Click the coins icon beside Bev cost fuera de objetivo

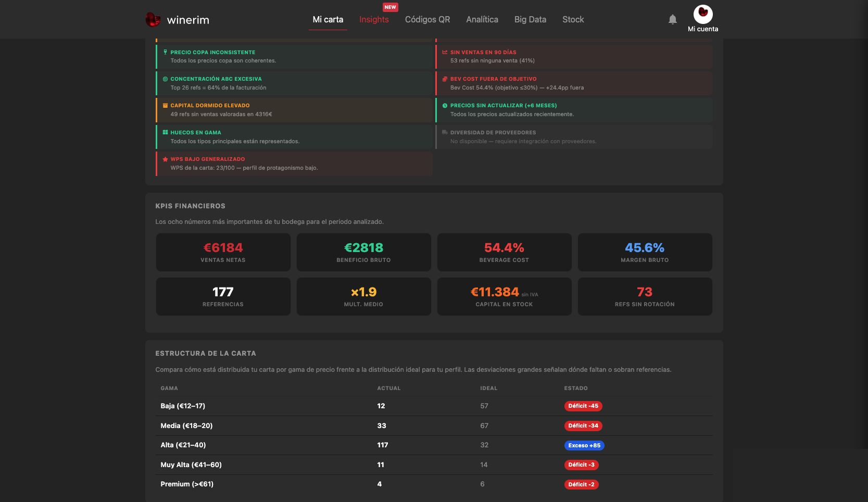(x=445, y=79)
